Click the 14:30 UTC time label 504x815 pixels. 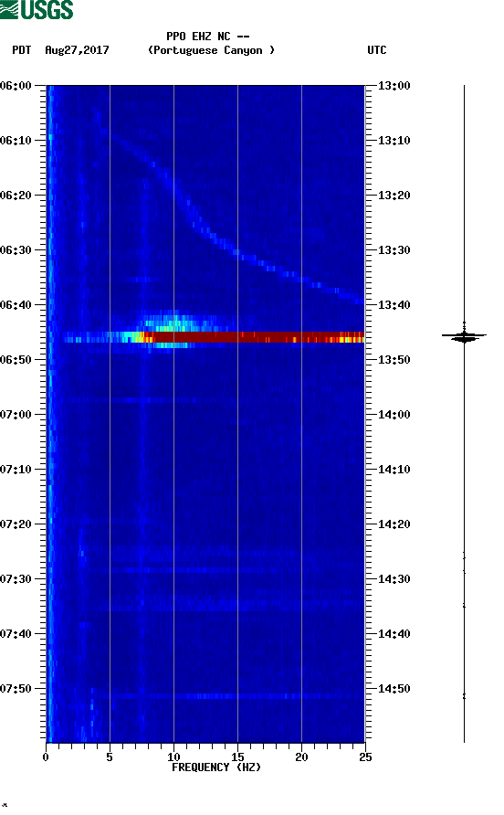click(x=394, y=579)
